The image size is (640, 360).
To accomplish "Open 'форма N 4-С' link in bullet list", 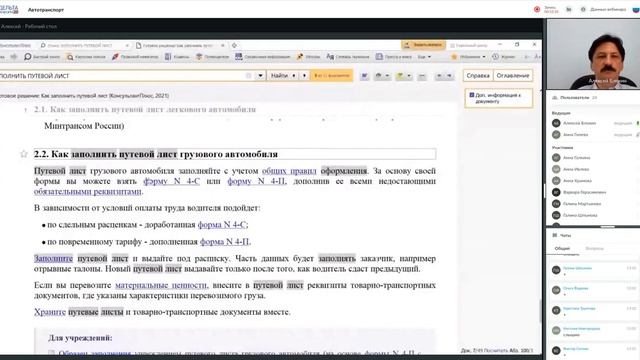I will pos(222,225).
